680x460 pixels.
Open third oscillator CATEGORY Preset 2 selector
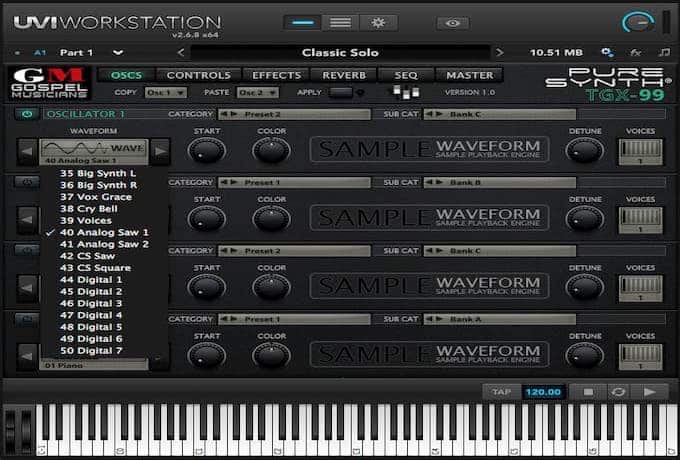tap(294, 251)
